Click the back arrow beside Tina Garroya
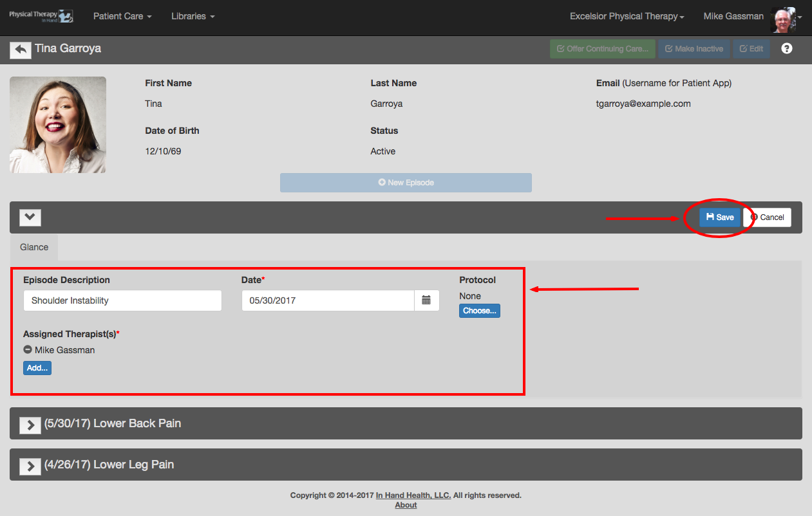The height and width of the screenshot is (516, 812). coord(21,50)
